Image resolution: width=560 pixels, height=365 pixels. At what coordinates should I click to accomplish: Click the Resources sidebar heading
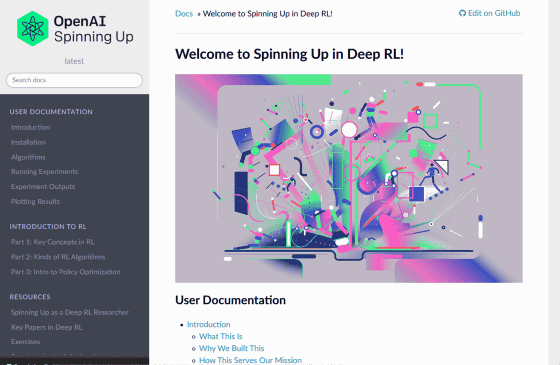30,297
